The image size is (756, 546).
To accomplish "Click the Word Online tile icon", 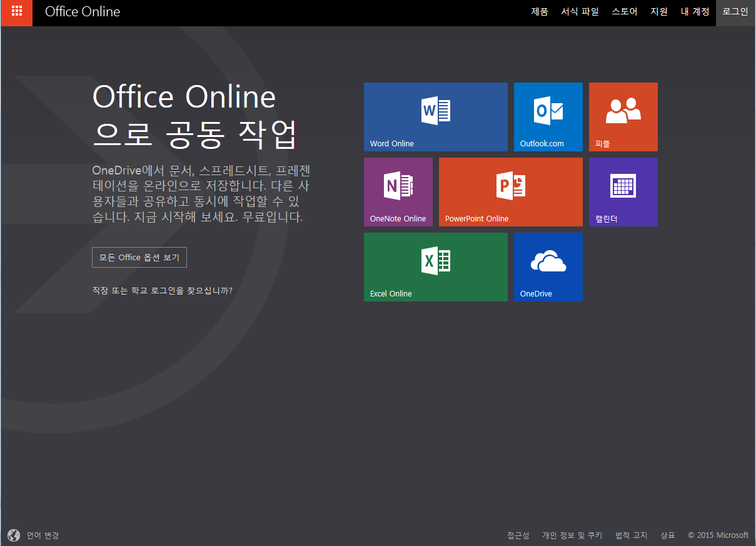I will coord(436,111).
